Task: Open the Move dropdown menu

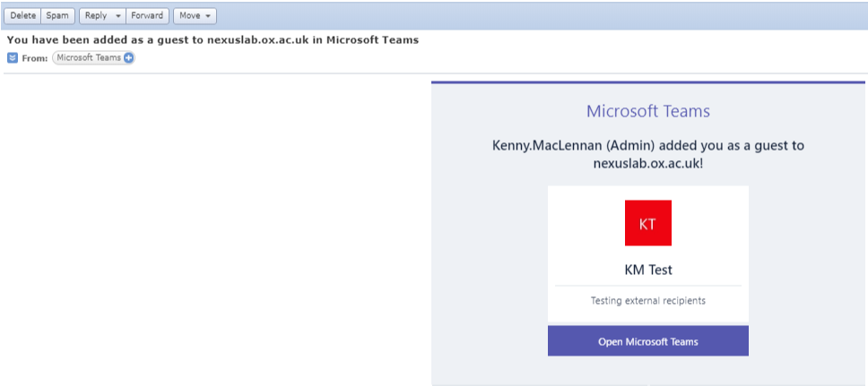Action: point(195,16)
